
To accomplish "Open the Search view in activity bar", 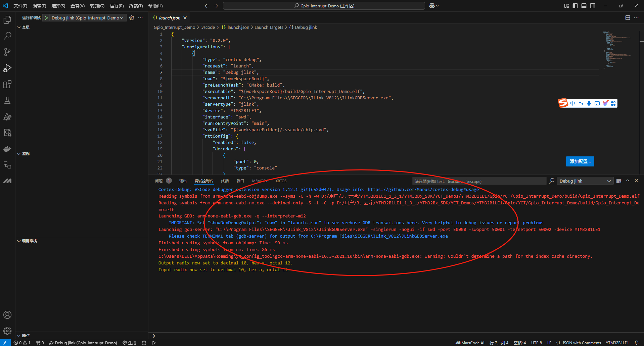I will [7, 36].
